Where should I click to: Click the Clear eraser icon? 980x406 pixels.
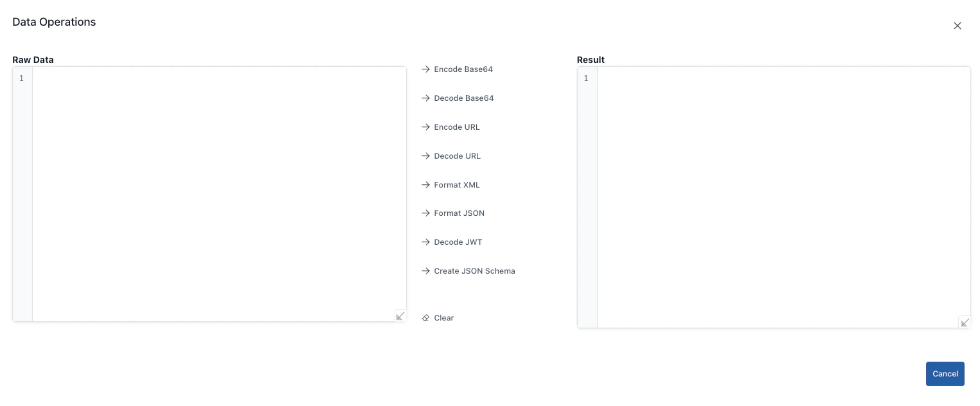pyautogui.click(x=425, y=317)
